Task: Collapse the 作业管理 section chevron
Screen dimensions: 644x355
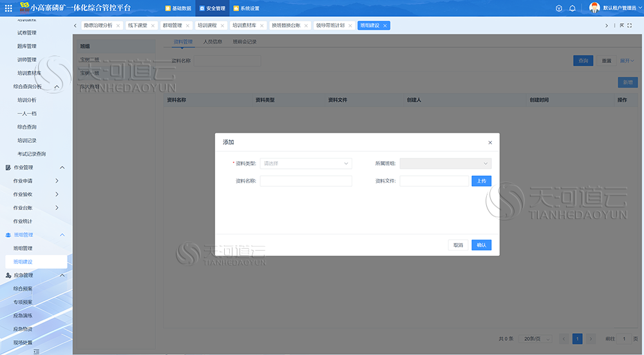Action: pyautogui.click(x=62, y=168)
